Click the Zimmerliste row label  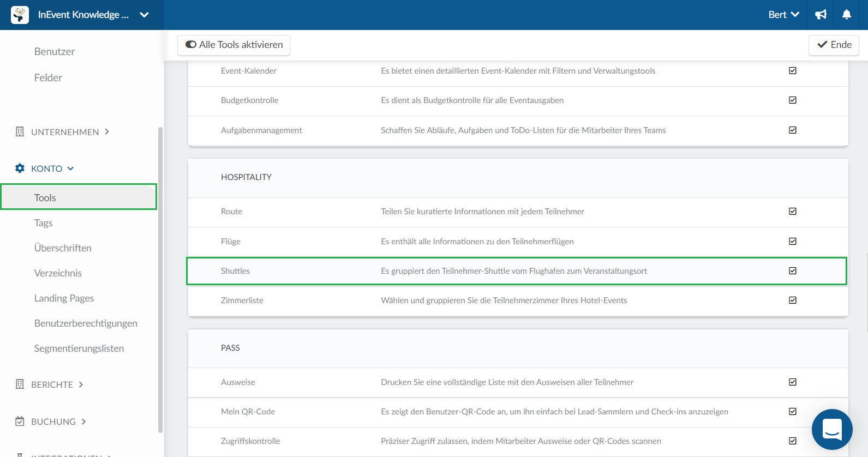(x=242, y=300)
